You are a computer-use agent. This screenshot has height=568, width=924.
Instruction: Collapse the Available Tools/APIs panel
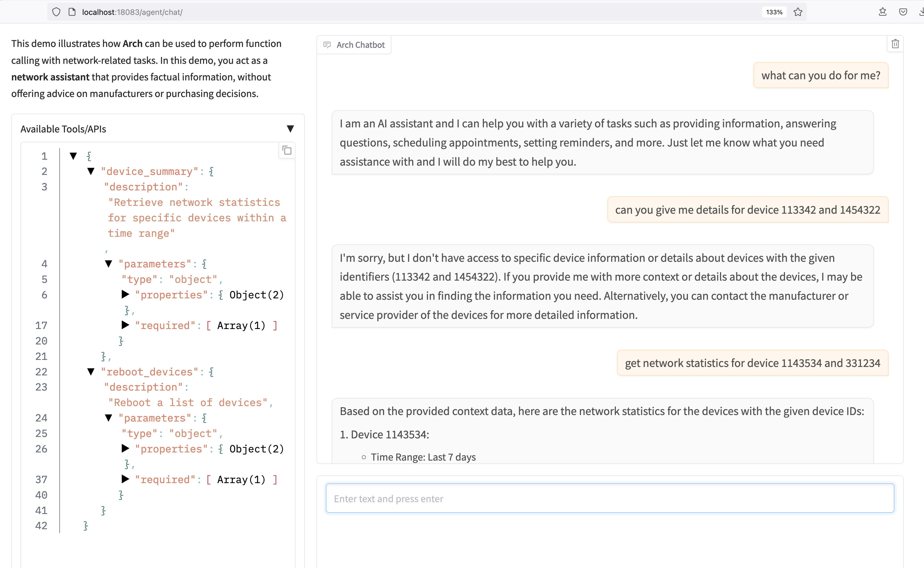tap(290, 129)
